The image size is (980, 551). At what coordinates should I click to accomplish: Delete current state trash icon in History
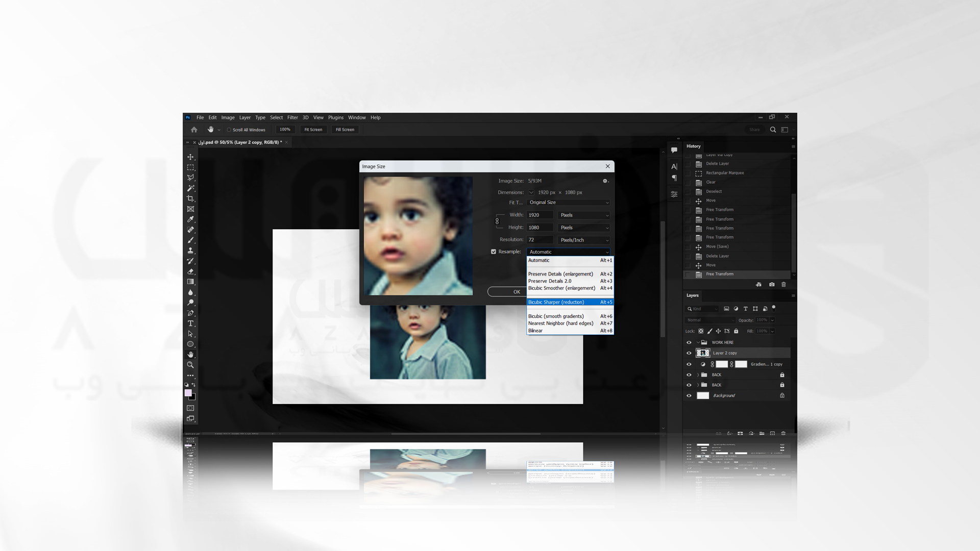click(783, 285)
